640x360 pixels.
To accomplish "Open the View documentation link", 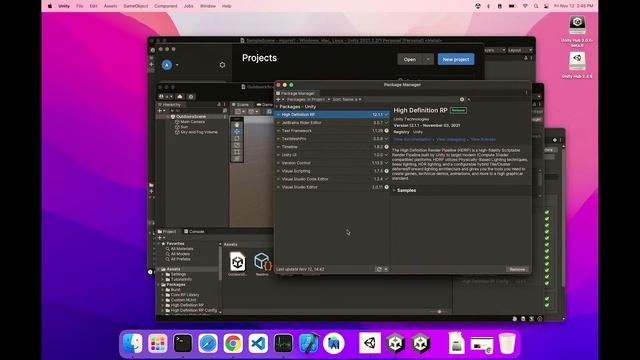I will tap(412, 140).
